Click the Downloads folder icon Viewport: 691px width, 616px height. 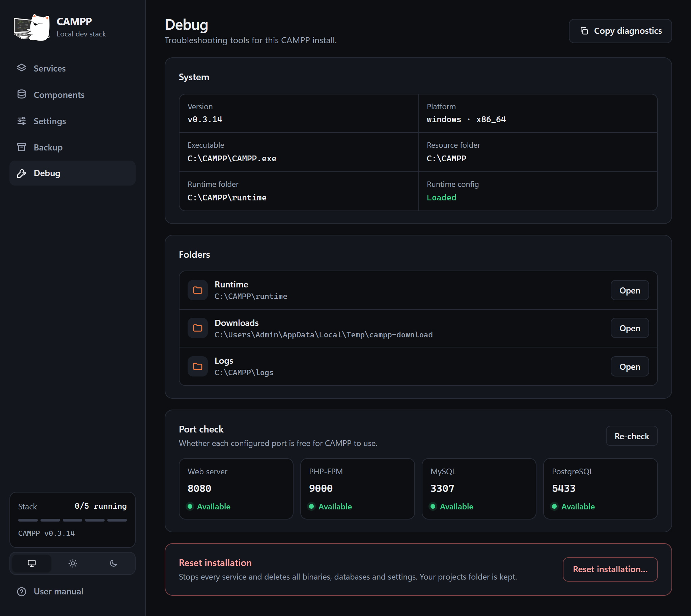(x=198, y=328)
